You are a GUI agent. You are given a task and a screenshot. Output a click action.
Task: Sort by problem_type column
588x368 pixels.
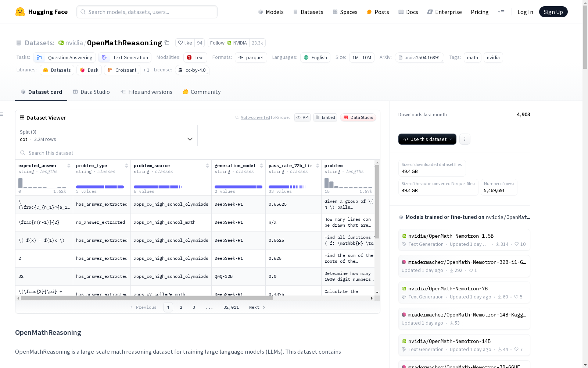coord(126,166)
